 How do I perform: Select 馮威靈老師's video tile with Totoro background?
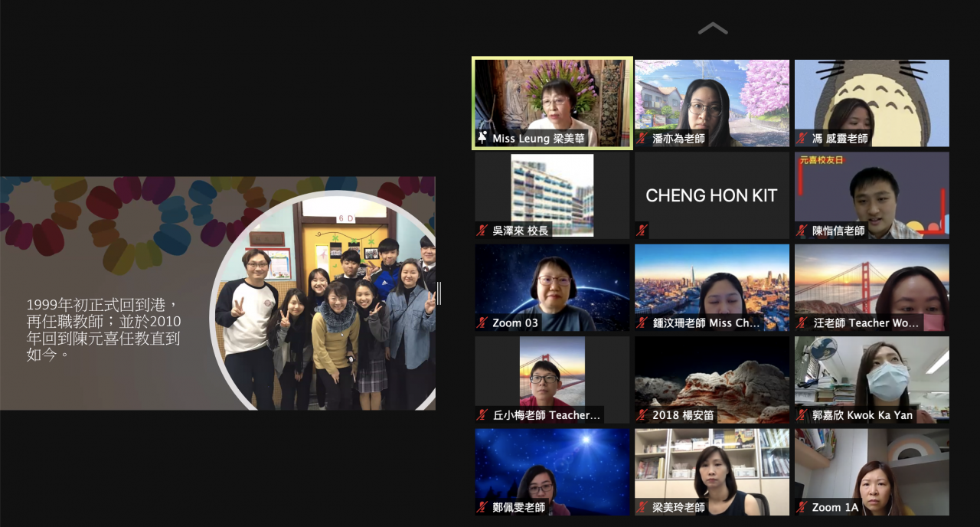[x=872, y=103]
